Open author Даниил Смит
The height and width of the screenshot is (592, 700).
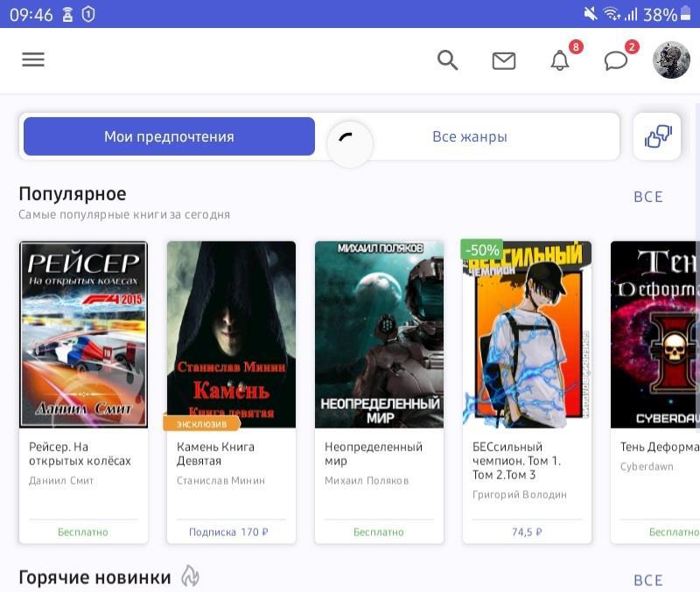[61, 481]
